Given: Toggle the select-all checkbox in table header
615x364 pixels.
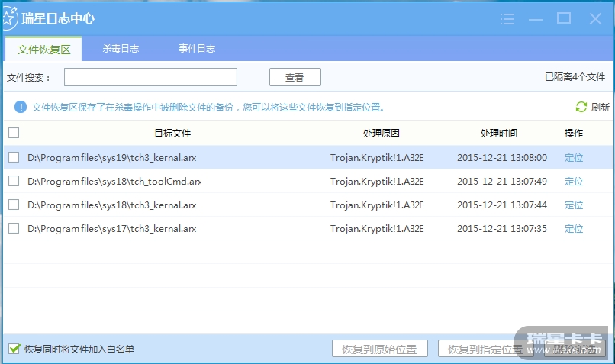Looking at the screenshot, I should click(14, 133).
